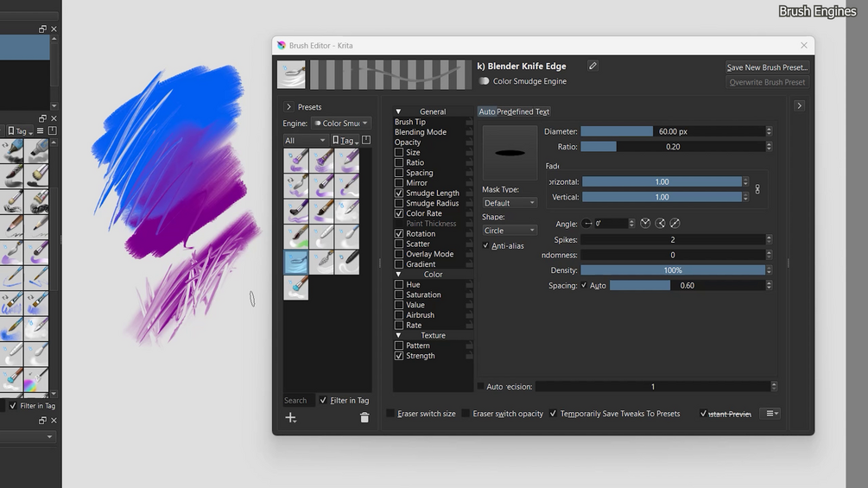The image size is (868, 488).
Task: Enable the Scatter checkbox
Action: tap(398, 244)
